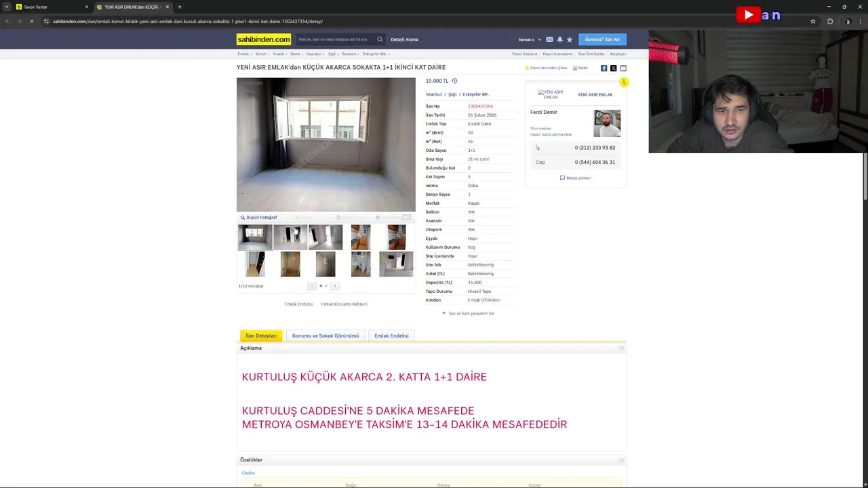
Task: Select the İlan Detayları tab
Action: tap(261, 335)
